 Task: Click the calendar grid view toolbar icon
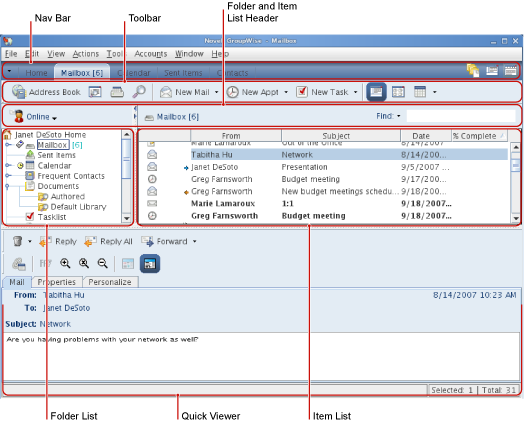(x=398, y=92)
